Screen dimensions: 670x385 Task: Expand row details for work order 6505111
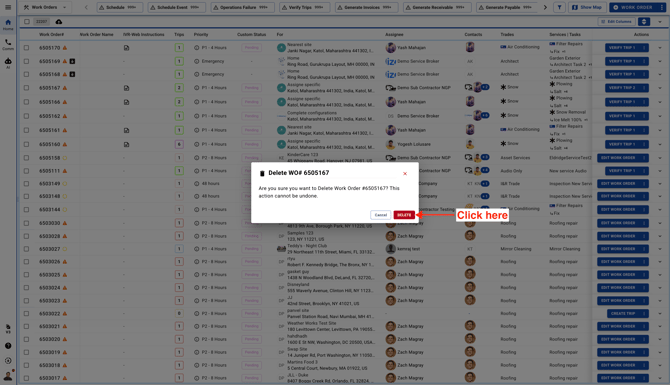pos(660,171)
